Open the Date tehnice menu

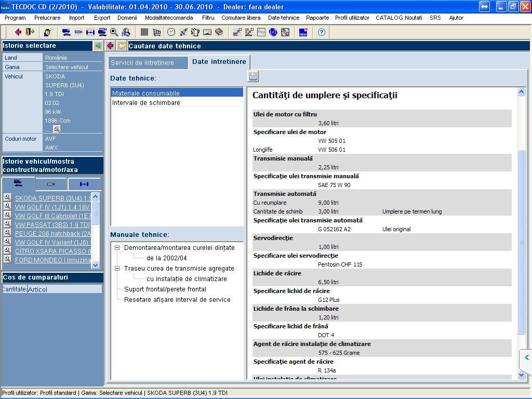click(284, 18)
